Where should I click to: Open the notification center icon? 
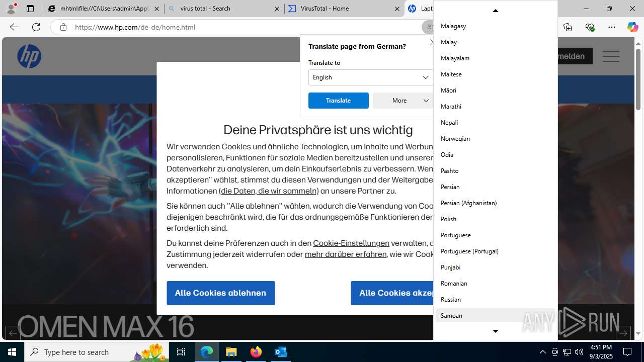[x=627, y=352]
